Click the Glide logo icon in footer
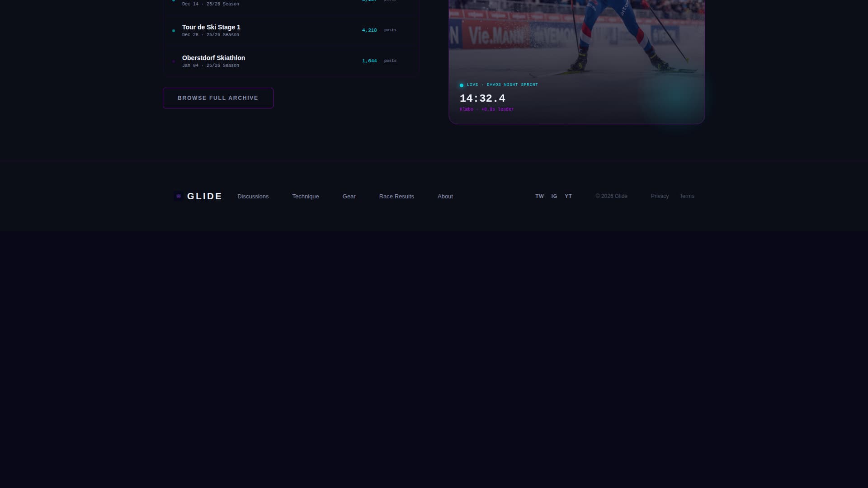Viewport: 868px width, 488px height. [179, 196]
